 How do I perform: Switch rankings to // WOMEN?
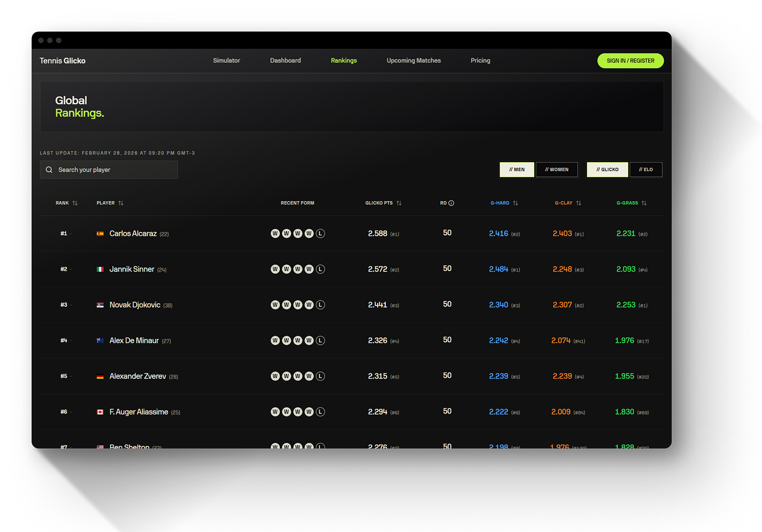(x=557, y=170)
